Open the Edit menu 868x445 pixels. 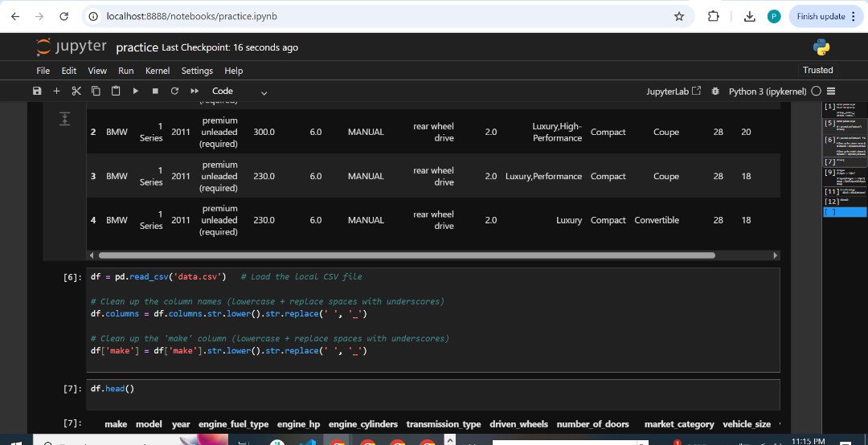(x=68, y=71)
